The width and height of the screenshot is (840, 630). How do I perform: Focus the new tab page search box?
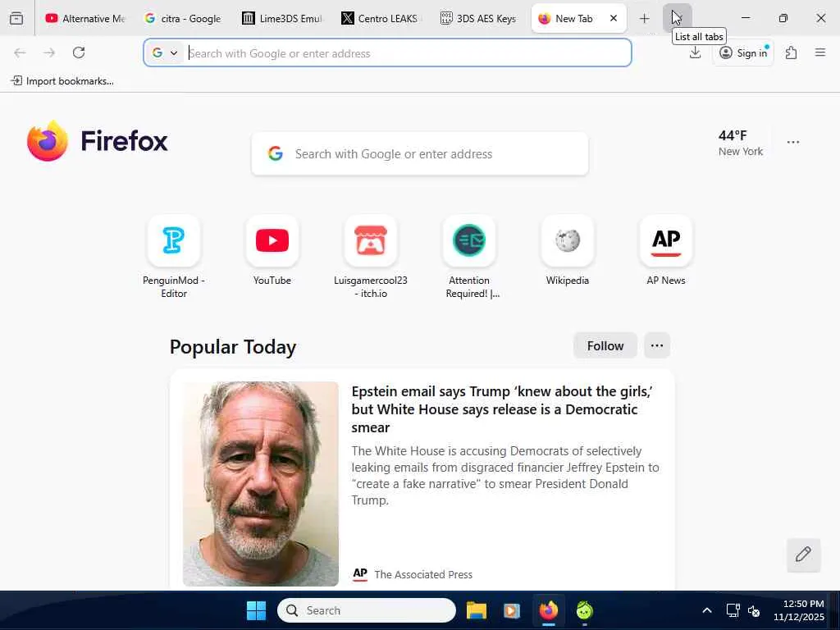420,153
